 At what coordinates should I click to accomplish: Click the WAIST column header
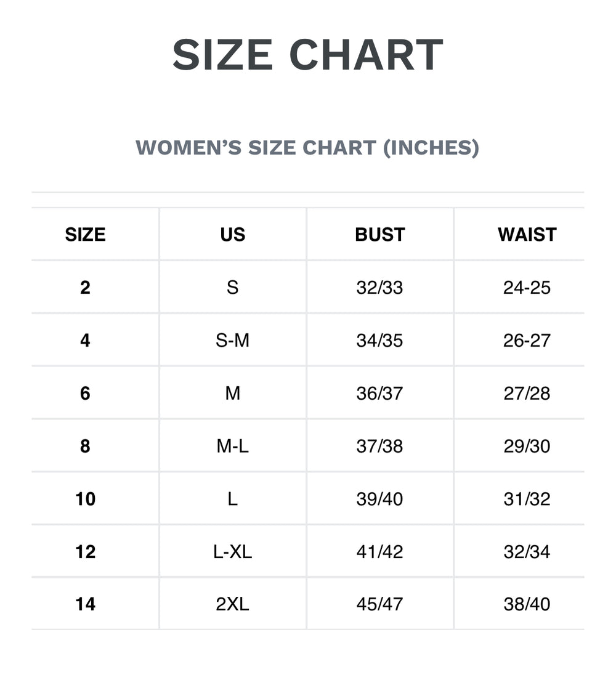point(527,235)
